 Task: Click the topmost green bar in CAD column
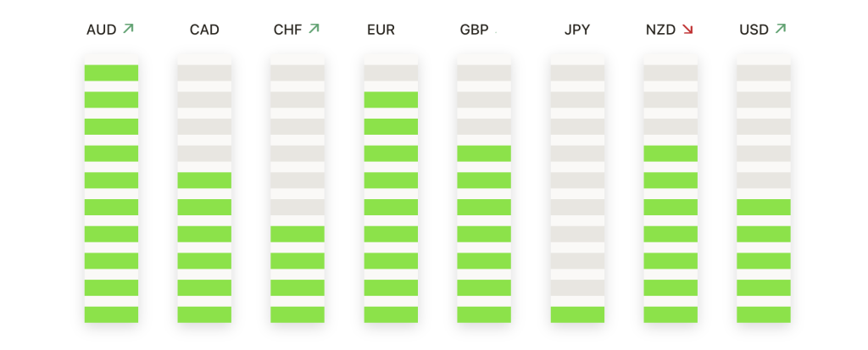tap(204, 181)
